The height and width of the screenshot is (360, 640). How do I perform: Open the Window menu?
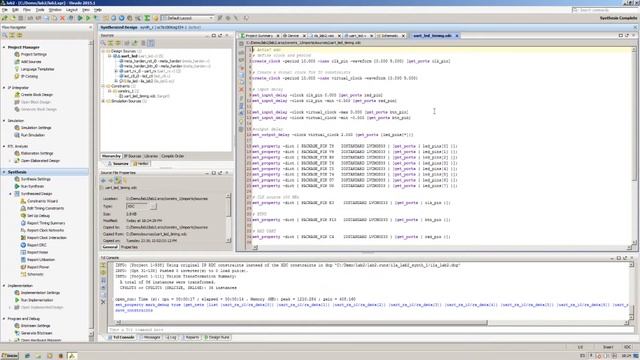coord(55,10)
